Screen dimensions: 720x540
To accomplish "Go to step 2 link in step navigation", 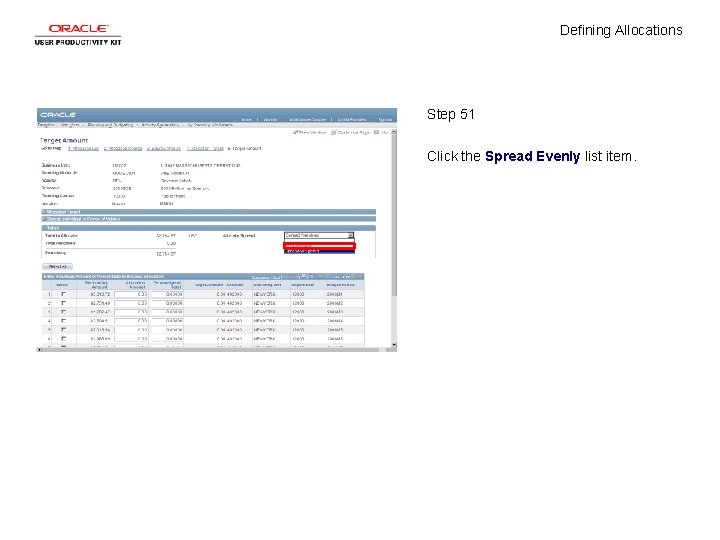I will (x=123, y=149).
